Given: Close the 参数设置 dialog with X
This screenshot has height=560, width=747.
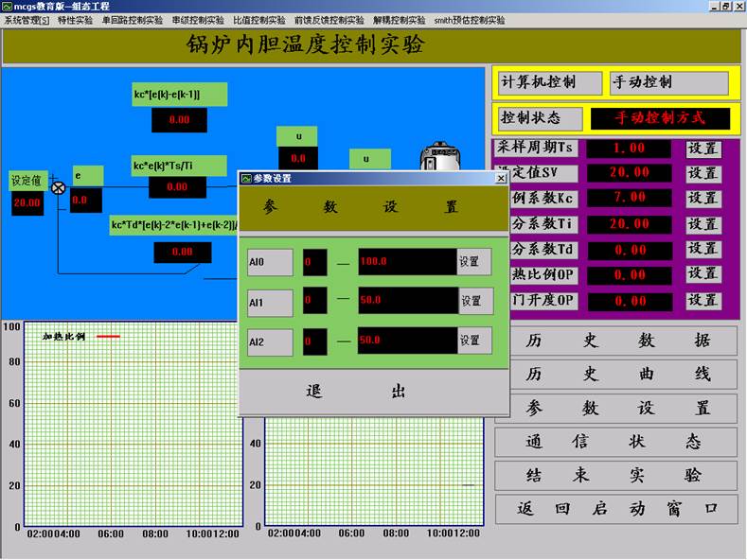Looking at the screenshot, I should (x=501, y=178).
